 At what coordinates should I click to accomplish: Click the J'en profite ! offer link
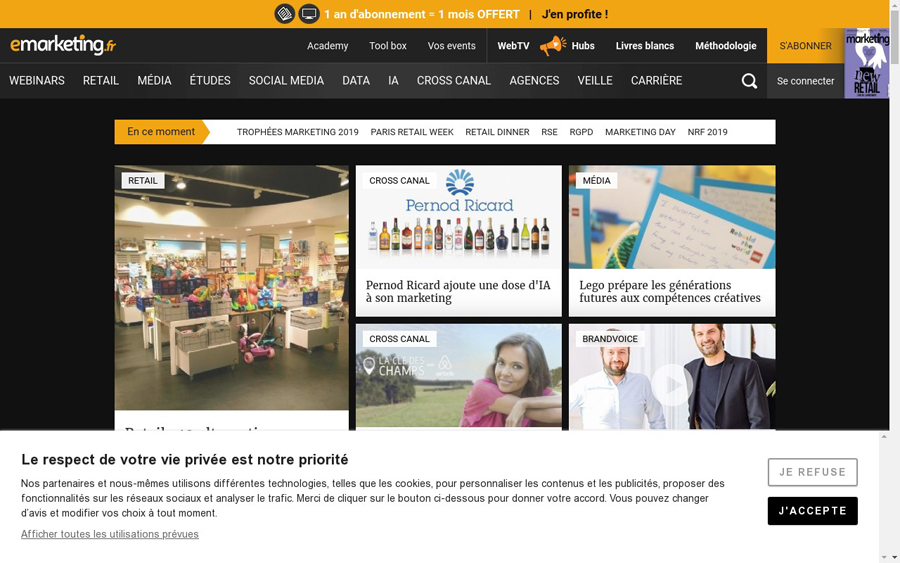tap(575, 14)
